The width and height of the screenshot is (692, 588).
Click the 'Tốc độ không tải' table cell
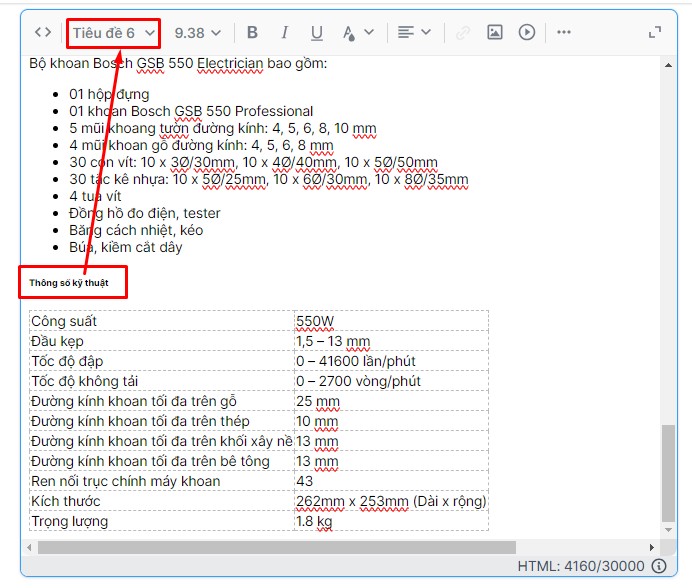[162, 381]
